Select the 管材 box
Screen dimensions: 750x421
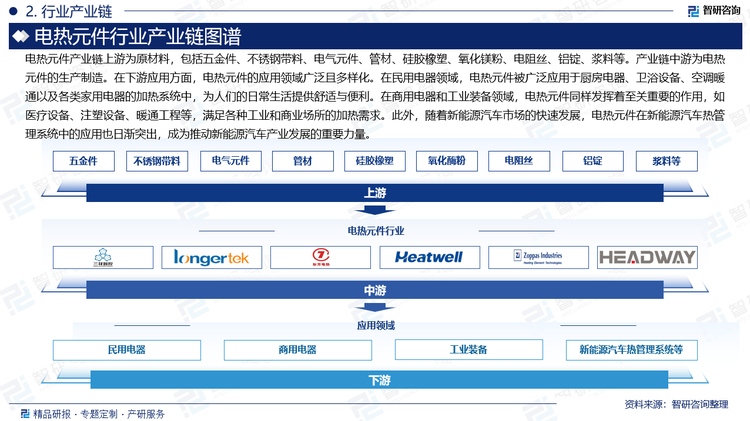pos(303,161)
